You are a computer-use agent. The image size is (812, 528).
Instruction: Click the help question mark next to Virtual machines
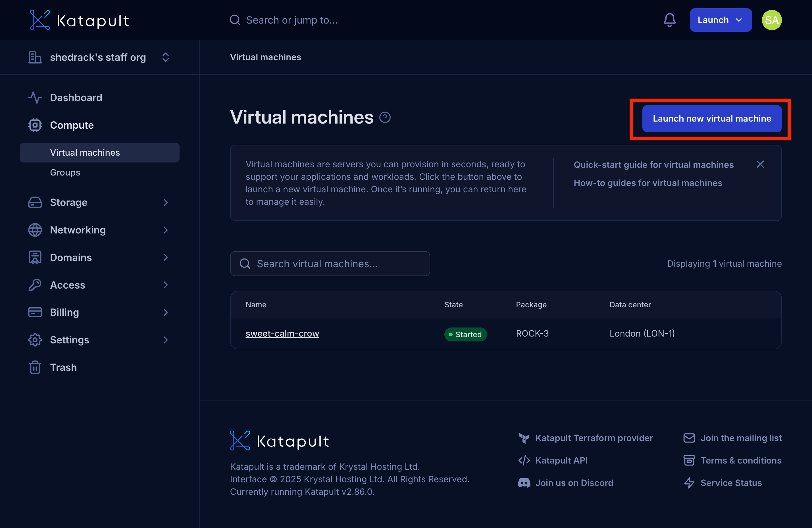pyautogui.click(x=385, y=117)
